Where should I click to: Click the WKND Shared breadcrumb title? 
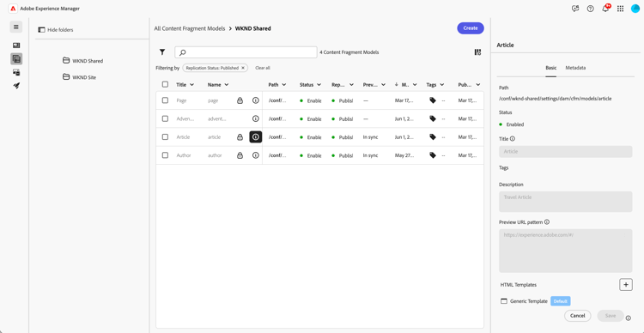252,28
